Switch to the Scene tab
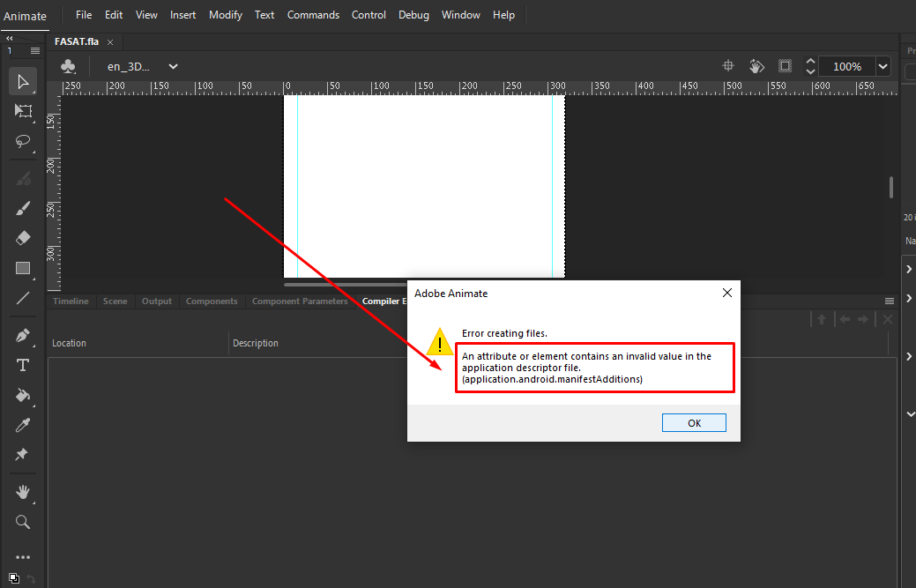The image size is (916, 588). point(115,301)
